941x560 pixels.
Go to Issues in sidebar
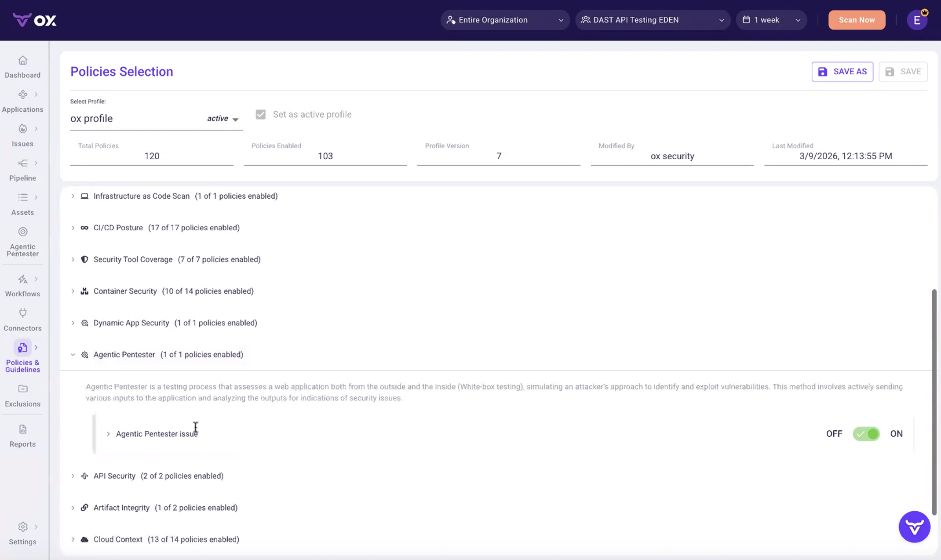[23, 144]
